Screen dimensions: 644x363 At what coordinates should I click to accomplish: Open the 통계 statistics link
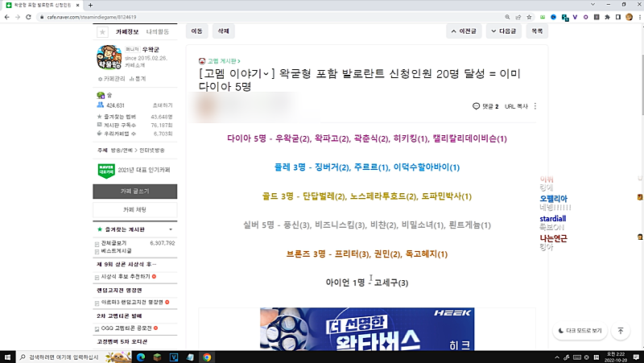138,79
